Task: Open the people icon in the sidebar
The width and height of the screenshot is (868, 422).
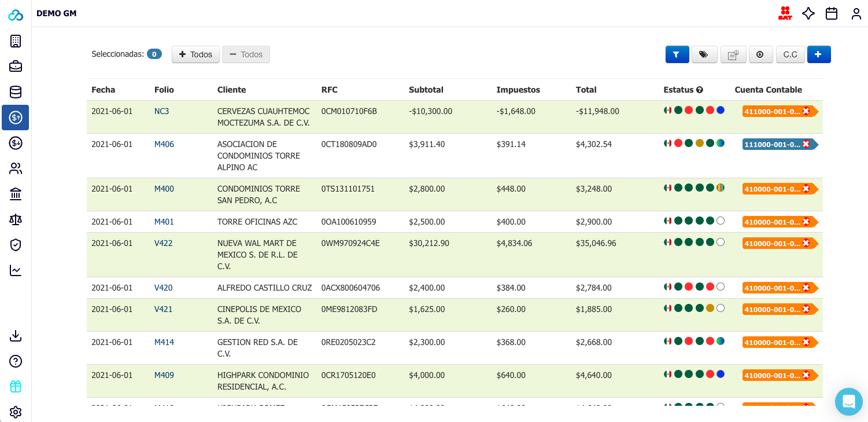Action: pos(16,168)
